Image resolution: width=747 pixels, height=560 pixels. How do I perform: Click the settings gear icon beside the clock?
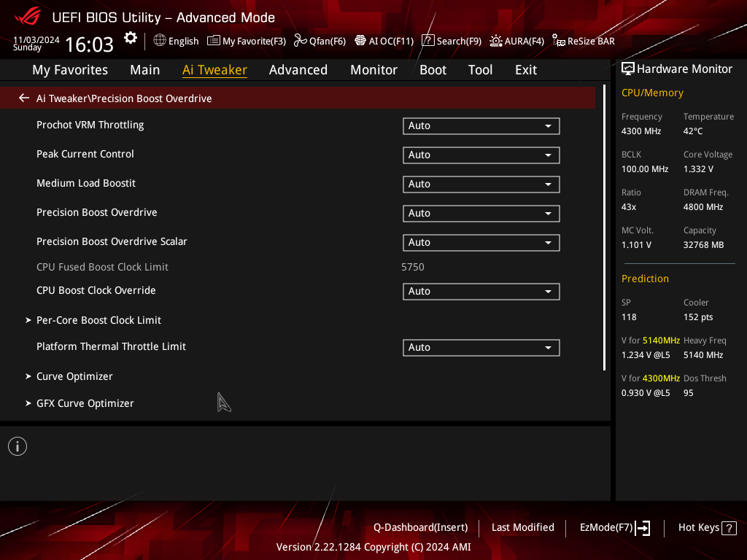[130, 38]
